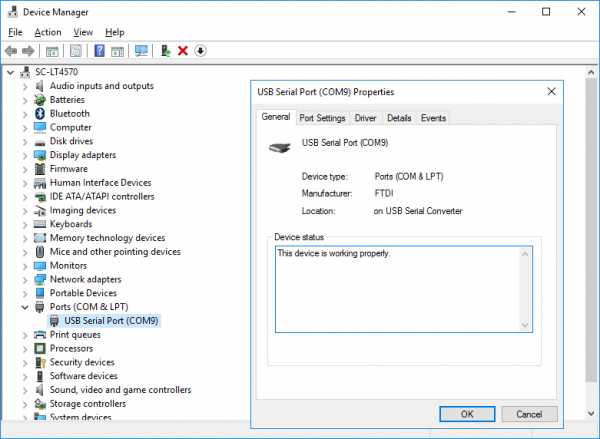Expand the Software devices node
The image size is (600, 439).
[x=25, y=376]
